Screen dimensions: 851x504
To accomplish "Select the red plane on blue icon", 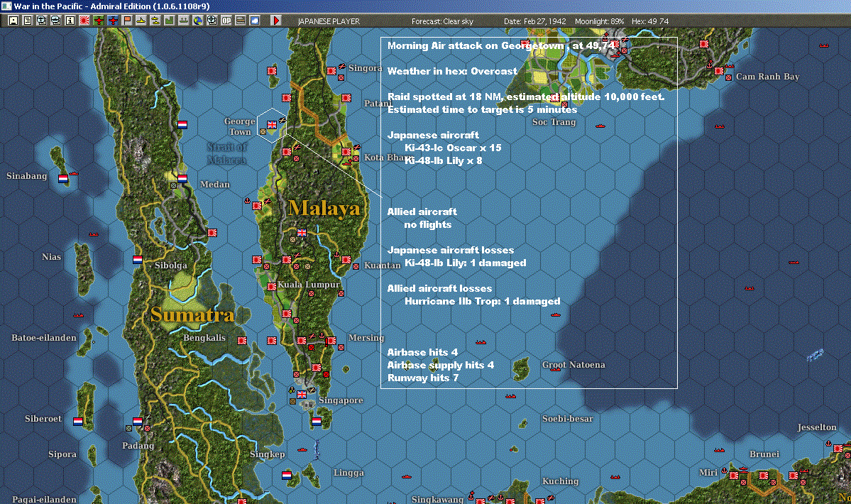I will [112, 21].
